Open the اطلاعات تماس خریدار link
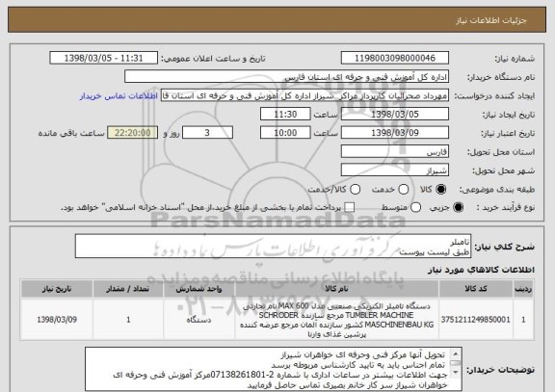555x392 pixels. pos(119,96)
